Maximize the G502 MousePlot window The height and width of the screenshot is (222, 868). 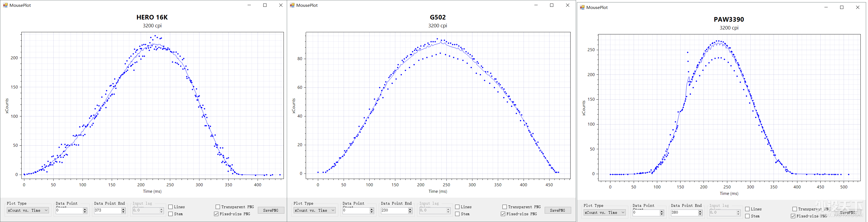(x=552, y=5)
